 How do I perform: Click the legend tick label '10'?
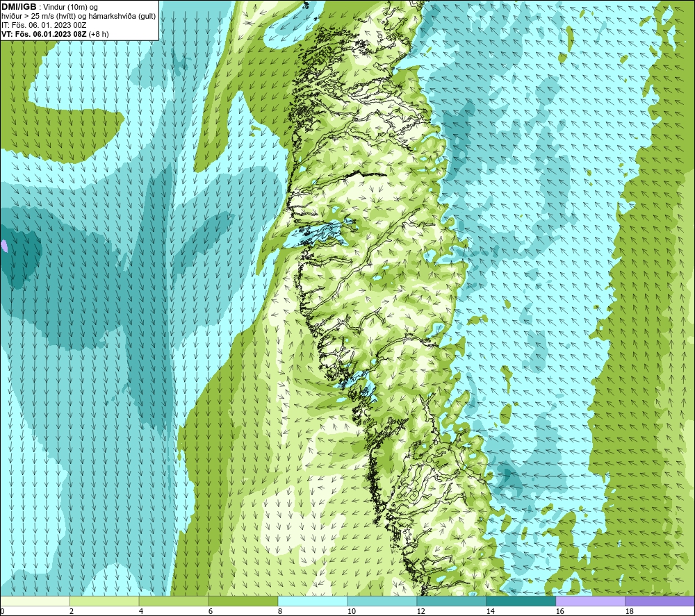click(352, 611)
